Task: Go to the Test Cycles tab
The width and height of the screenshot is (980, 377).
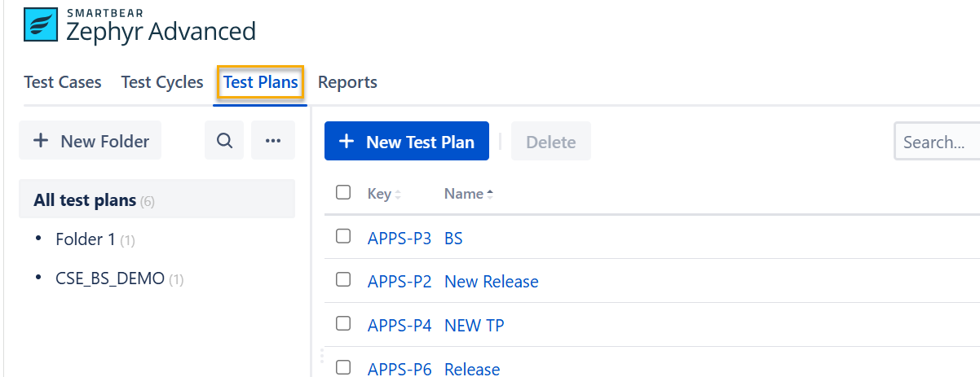Action: coord(162,82)
